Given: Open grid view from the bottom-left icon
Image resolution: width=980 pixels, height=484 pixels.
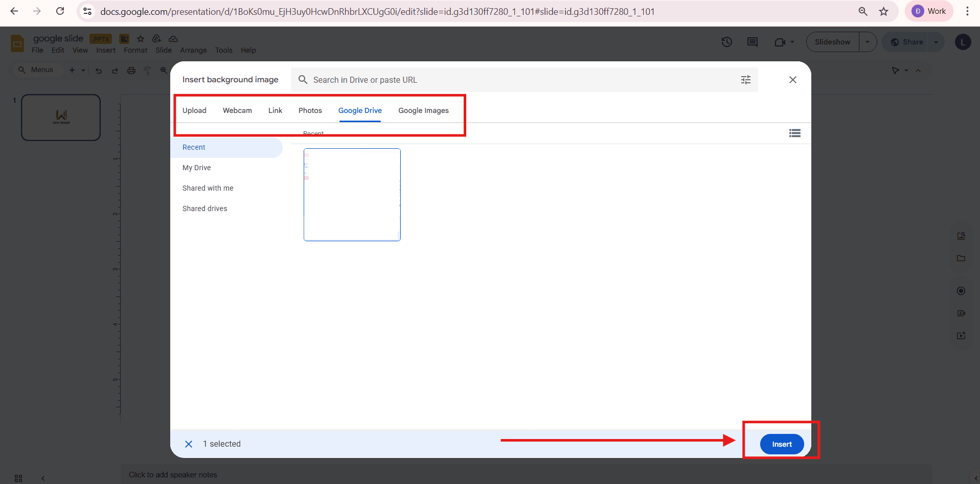Looking at the screenshot, I should pos(18,478).
